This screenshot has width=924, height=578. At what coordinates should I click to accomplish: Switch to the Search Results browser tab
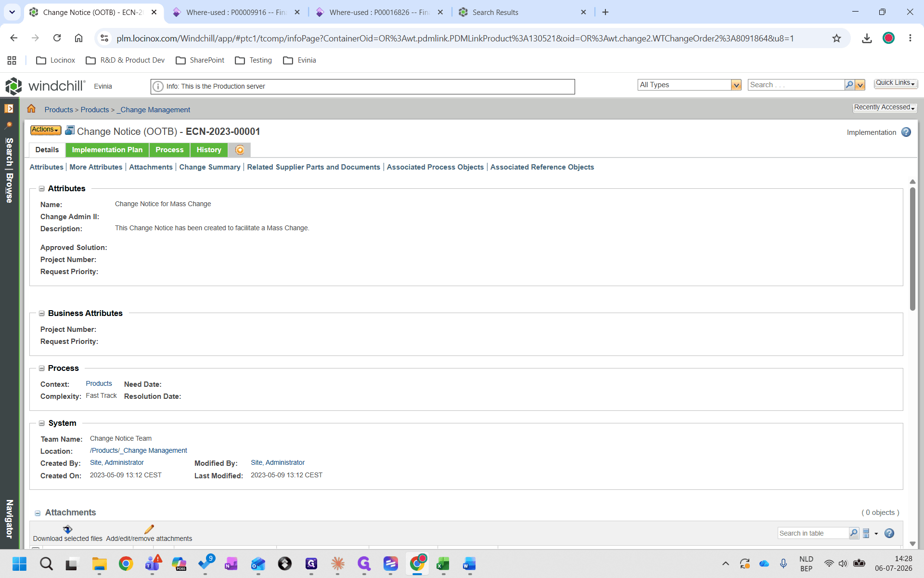click(x=522, y=13)
